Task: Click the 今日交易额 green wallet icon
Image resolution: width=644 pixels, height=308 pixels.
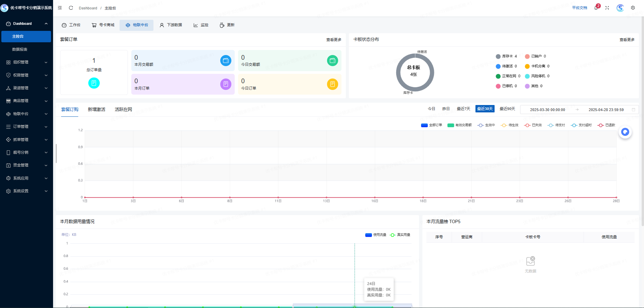Action: click(332, 61)
